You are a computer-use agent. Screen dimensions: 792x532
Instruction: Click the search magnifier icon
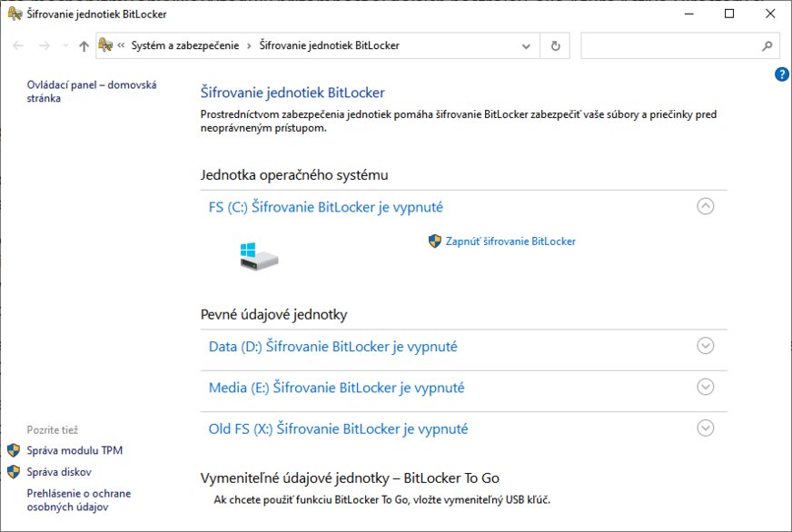coord(767,45)
